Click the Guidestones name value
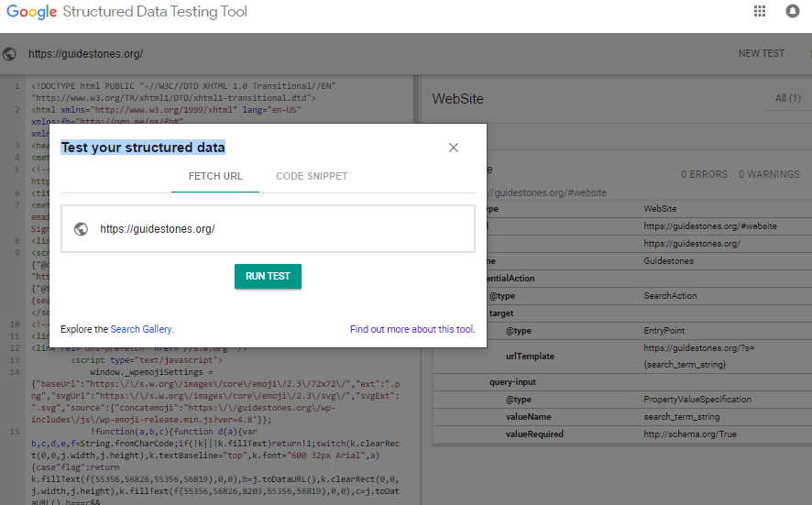 [x=668, y=261]
